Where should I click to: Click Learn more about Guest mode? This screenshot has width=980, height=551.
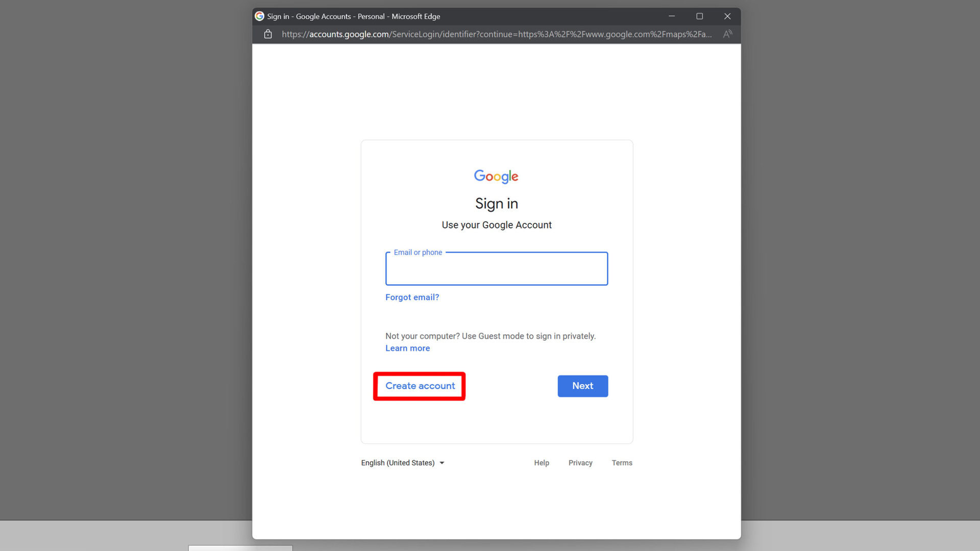point(407,348)
